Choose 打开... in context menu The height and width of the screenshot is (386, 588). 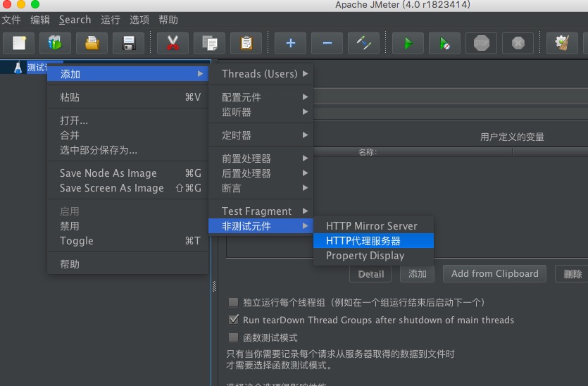point(128,120)
